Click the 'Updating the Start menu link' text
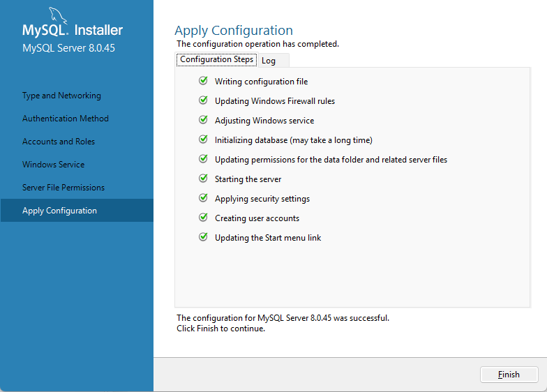Screen dimensions: 547x392 268,238
